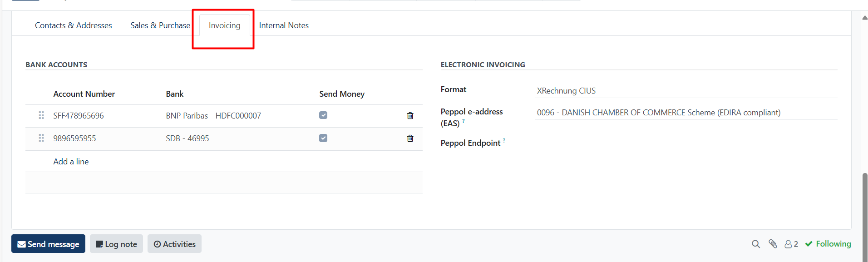Toggle Send Money for BNP Paribas account

[x=323, y=115]
